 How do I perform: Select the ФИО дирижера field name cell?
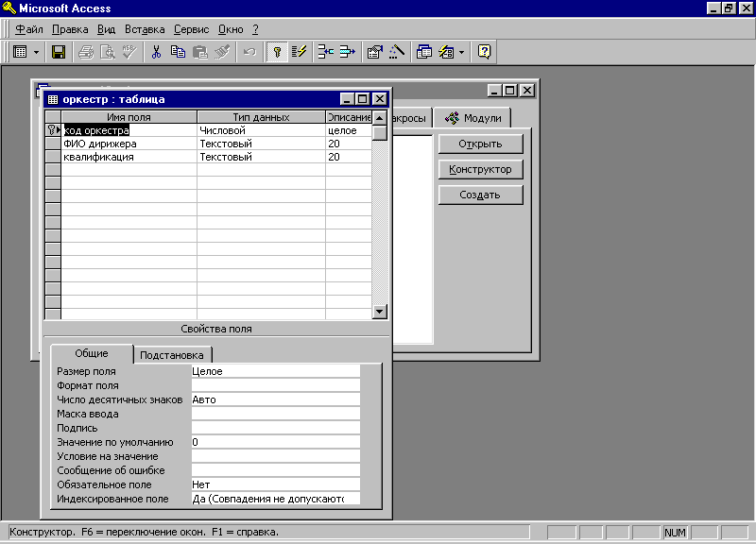pos(129,144)
